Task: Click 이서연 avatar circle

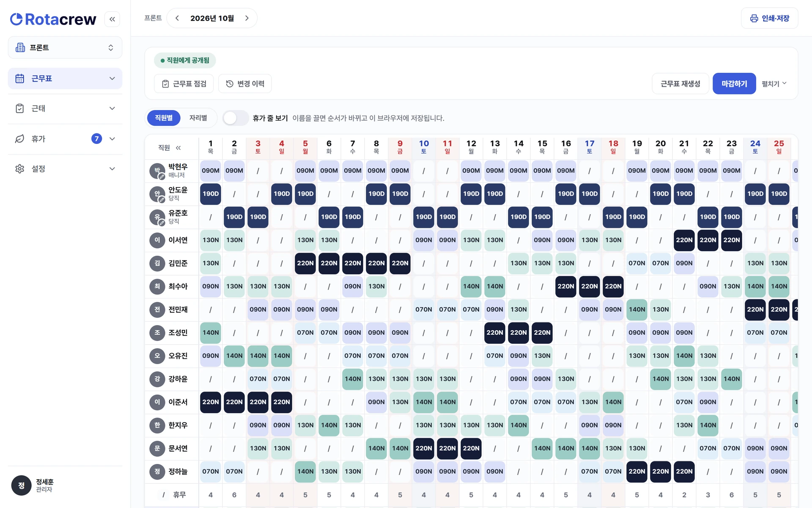Action: pos(157,240)
